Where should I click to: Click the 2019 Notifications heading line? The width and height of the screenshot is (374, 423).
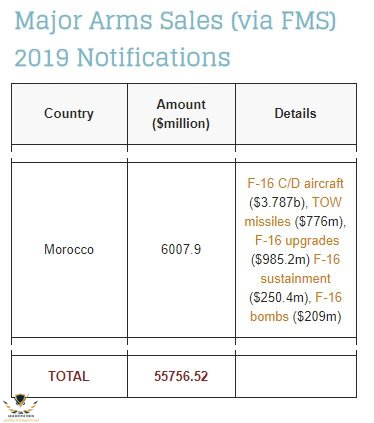click(122, 57)
